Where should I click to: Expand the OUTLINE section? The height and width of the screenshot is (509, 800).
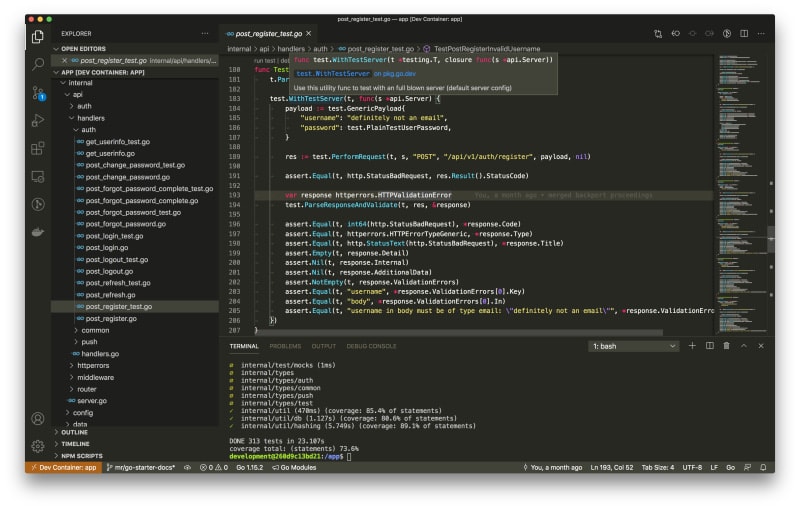click(x=75, y=432)
